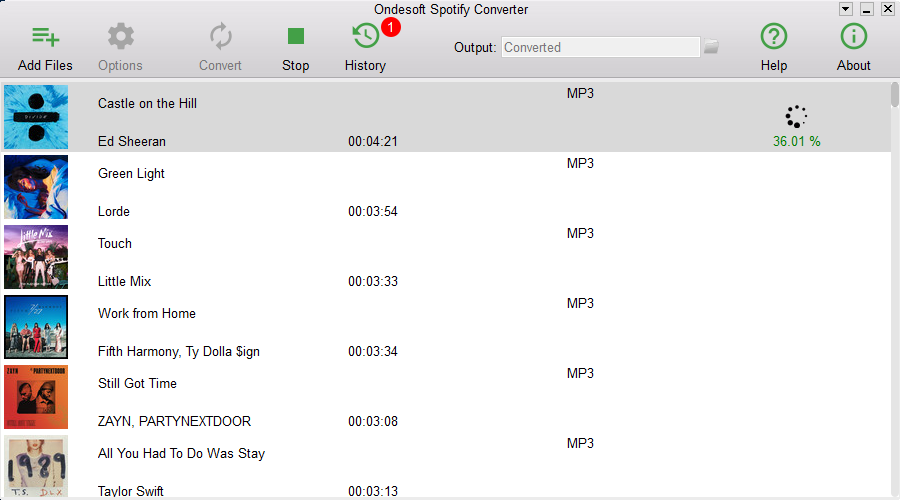900x500 pixels.
Task: Click the MP3 format of Work from Home
Action: (580, 303)
